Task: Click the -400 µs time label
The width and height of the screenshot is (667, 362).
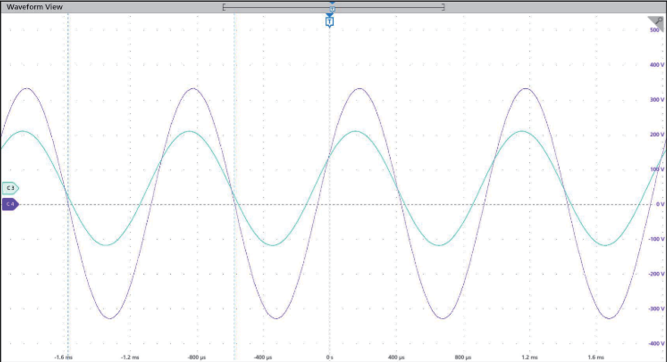Action: [263, 357]
